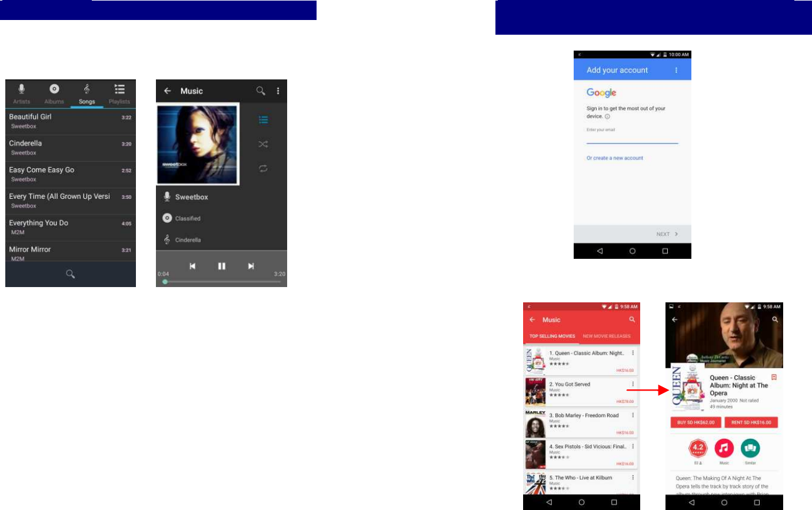812x510 pixels.
Task: Tap recent apps on the Add your account screen
Action: [x=665, y=251]
